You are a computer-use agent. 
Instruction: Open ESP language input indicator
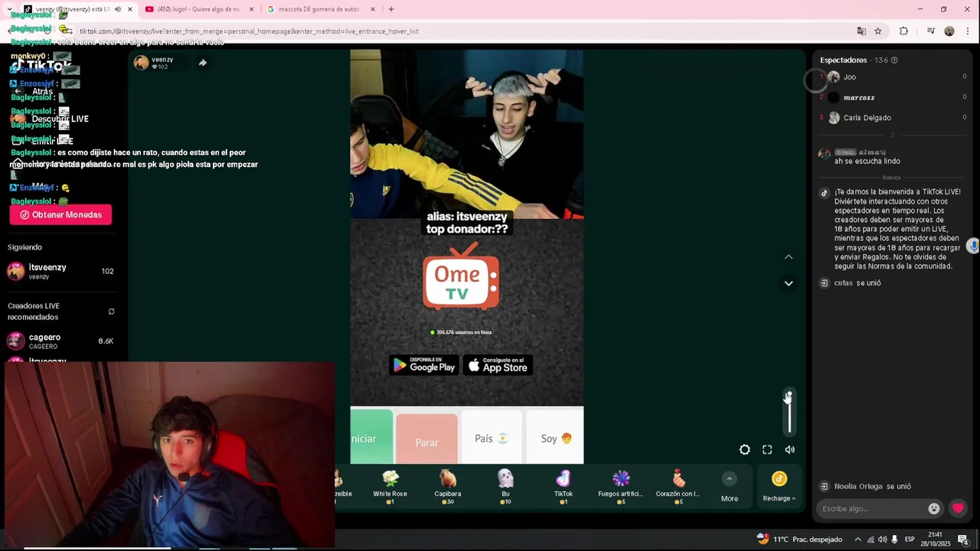pos(910,540)
